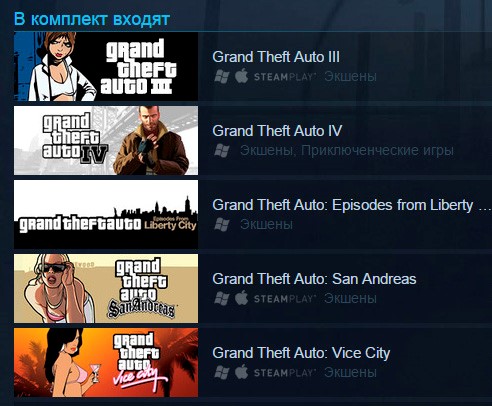Click the SteamPlay logo under Grand Theft Auto III
This screenshot has width=492, height=406.
pyautogui.click(x=284, y=77)
